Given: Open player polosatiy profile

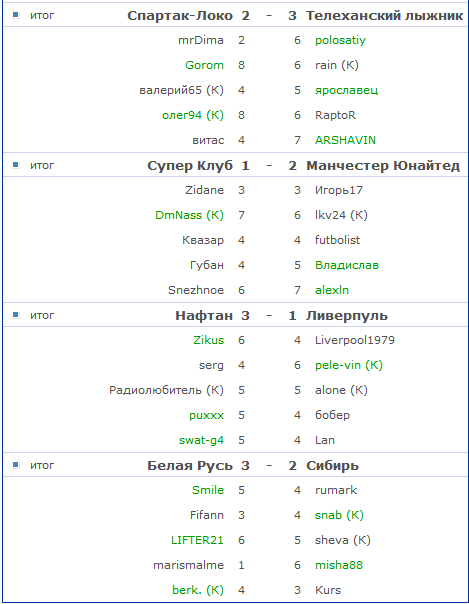Looking at the screenshot, I should pyautogui.click(x=340, y=40).
